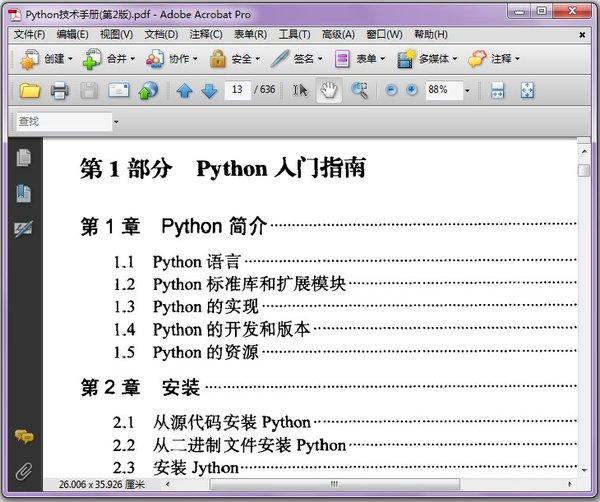
Task: Open the Signatures panel in sidebar
Action: click(x=24, y=229)
